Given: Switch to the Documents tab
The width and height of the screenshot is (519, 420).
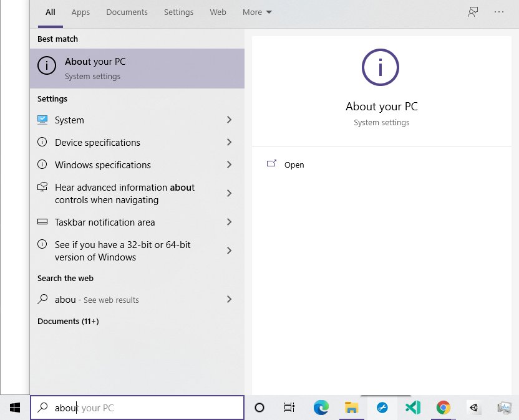Looking at the screenshot, I should click(x=127, y=12).
